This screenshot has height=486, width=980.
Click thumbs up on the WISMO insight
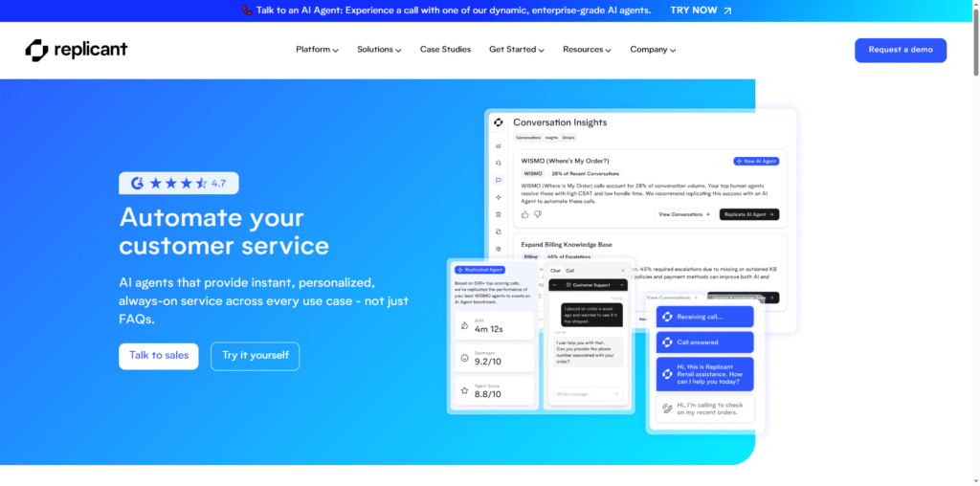pyautogui.click(x=525, y=214)
